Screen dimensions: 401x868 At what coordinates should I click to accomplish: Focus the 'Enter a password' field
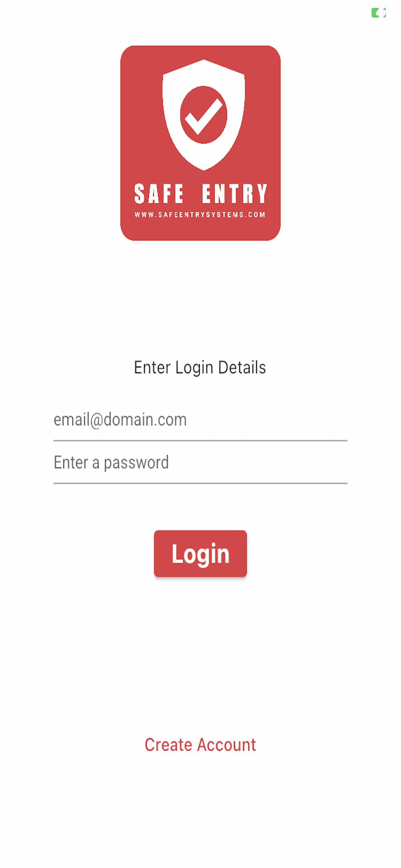coord(200,463)
